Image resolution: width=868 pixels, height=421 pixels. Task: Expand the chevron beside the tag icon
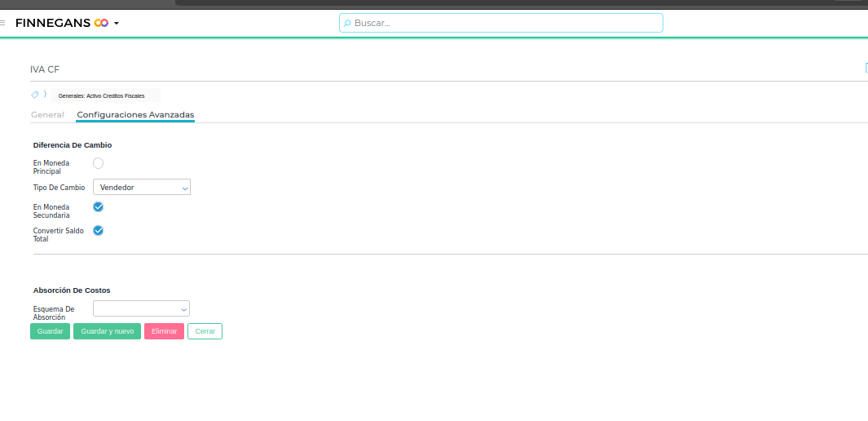[x=45, y=95]
